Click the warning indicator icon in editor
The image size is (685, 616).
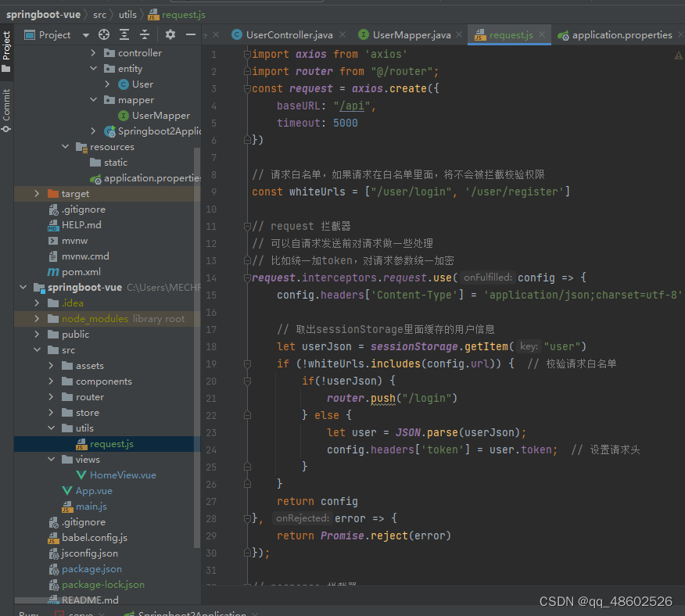point(678,55)
